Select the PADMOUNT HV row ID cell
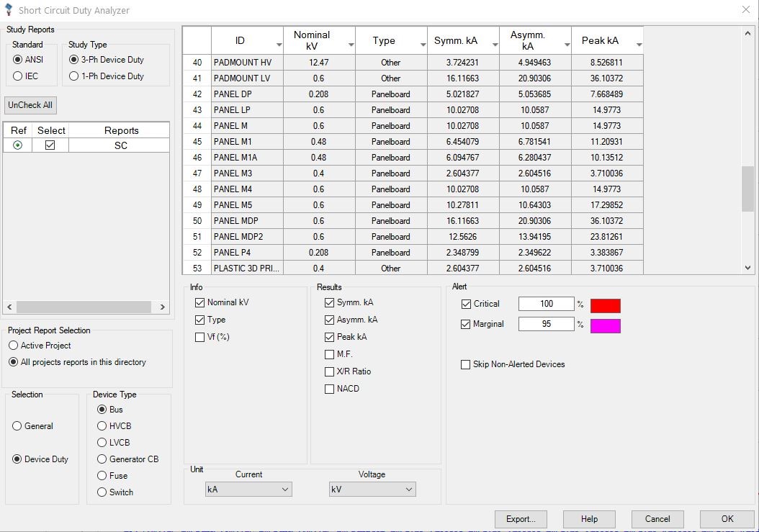This screenshot has width=759, height=532. point(247,63)
